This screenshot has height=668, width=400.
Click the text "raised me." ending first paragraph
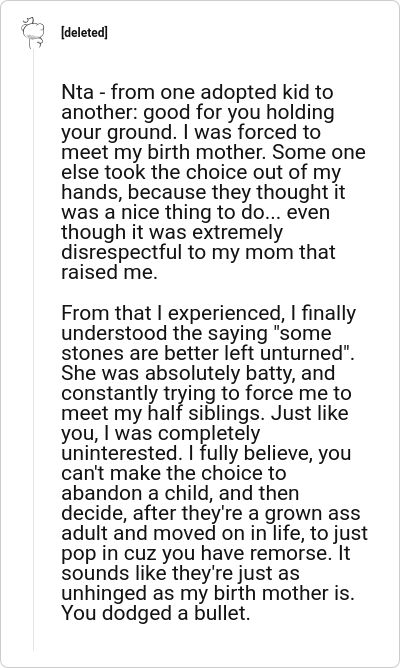[109, 272]
